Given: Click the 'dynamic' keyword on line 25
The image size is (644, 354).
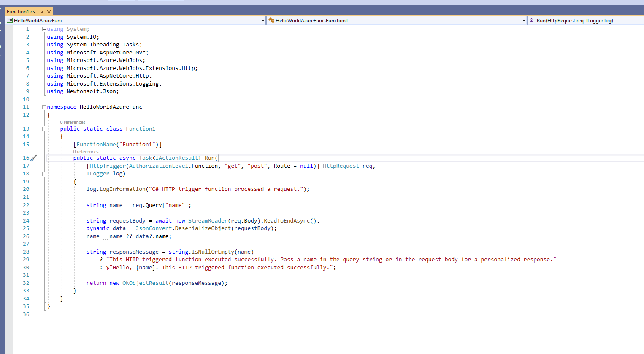Looking at the screenshot, I should tap(98, 228).
